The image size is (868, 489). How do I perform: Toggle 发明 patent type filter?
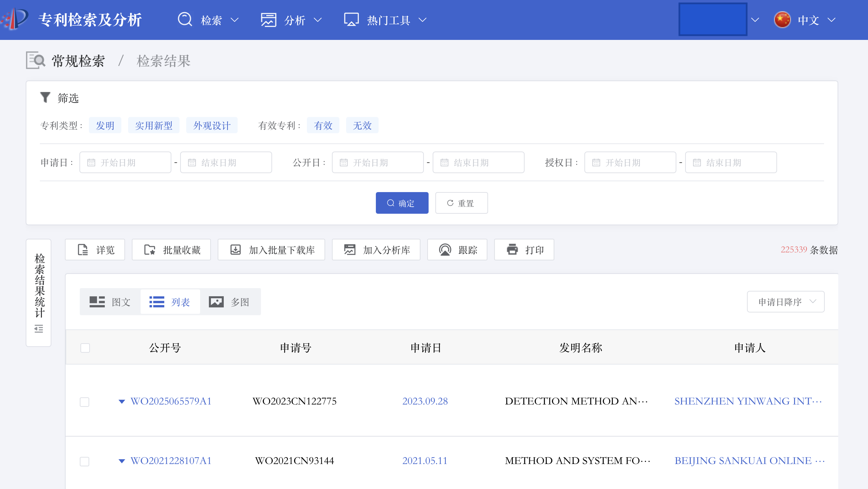(x=105, y=125)
